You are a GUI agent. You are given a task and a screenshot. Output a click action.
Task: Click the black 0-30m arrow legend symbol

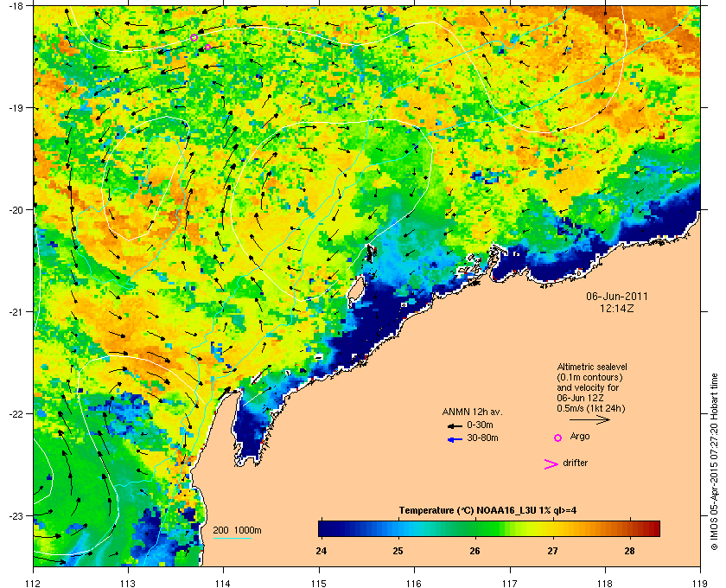[x=455, y=425]
